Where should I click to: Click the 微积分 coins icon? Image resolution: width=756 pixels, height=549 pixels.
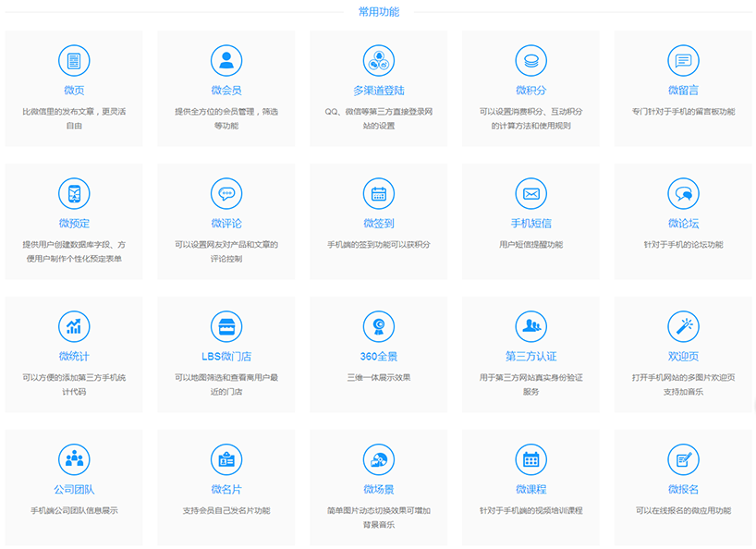click(530, 61)
